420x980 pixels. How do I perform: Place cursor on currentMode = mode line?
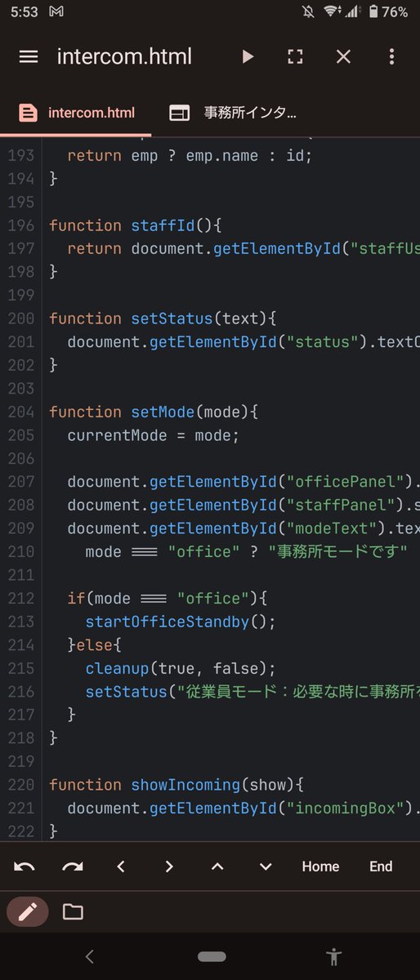click(x=154, y=435)
